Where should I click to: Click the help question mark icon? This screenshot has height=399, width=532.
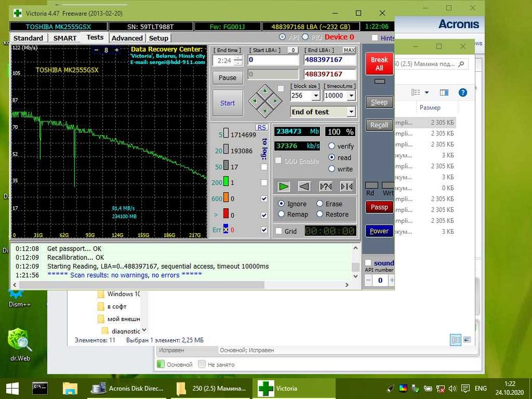click(x=462, y=92)
